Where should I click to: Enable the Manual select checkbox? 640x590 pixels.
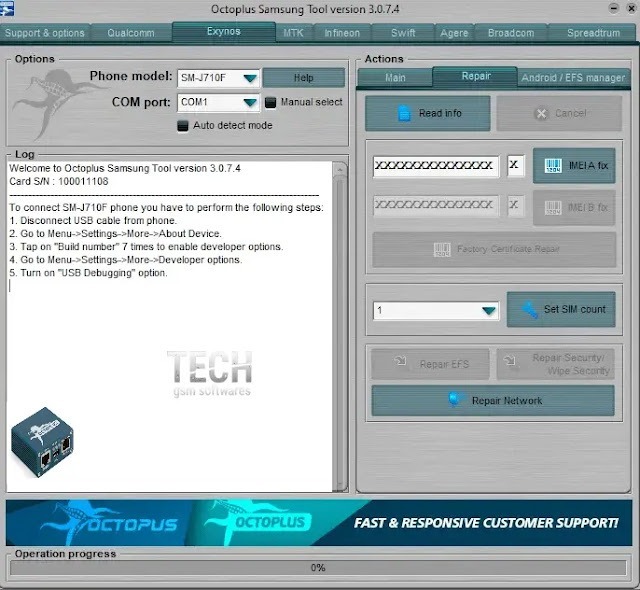click(270, 102)
